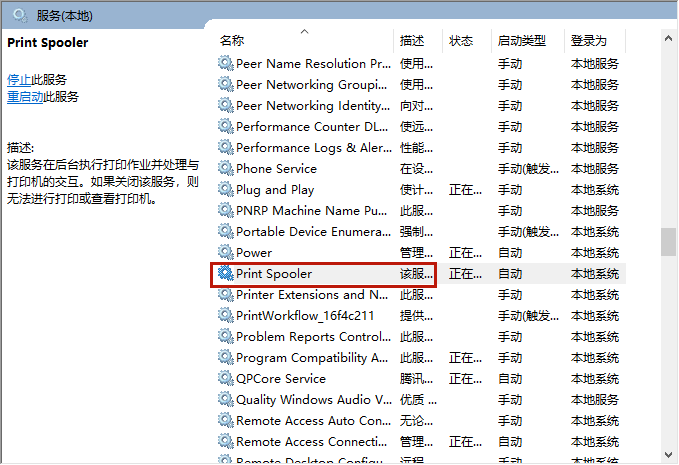
Task: Sort by the 状态 column header
Action: tap(461, 41)
